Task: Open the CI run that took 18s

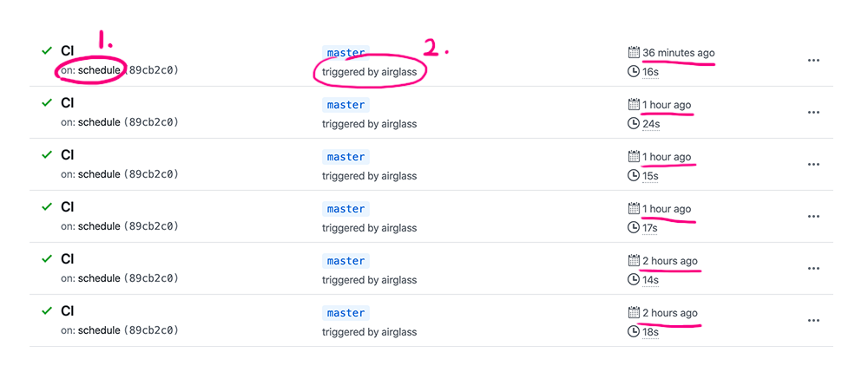Action: tap(68, 311)
